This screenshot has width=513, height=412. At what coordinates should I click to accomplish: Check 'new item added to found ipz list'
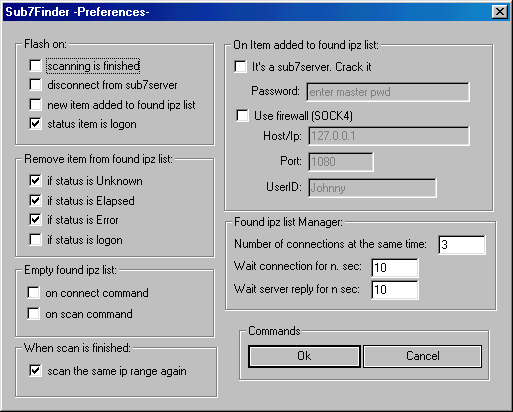coord(35,105)
